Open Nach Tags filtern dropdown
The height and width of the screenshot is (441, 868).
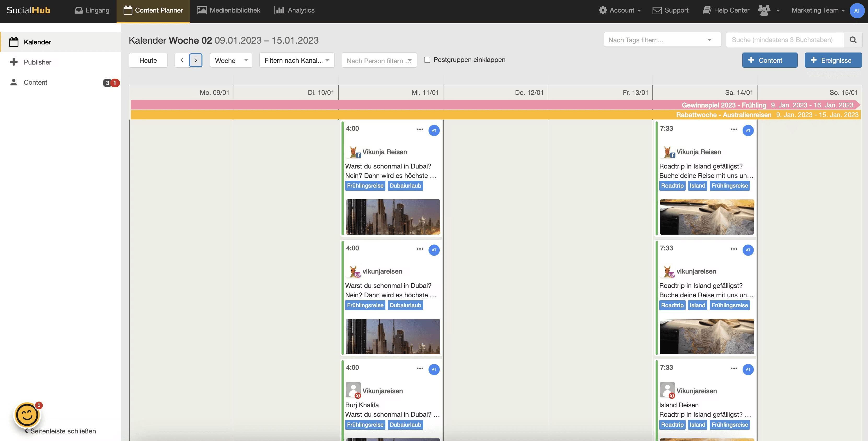tap(662, 40)
